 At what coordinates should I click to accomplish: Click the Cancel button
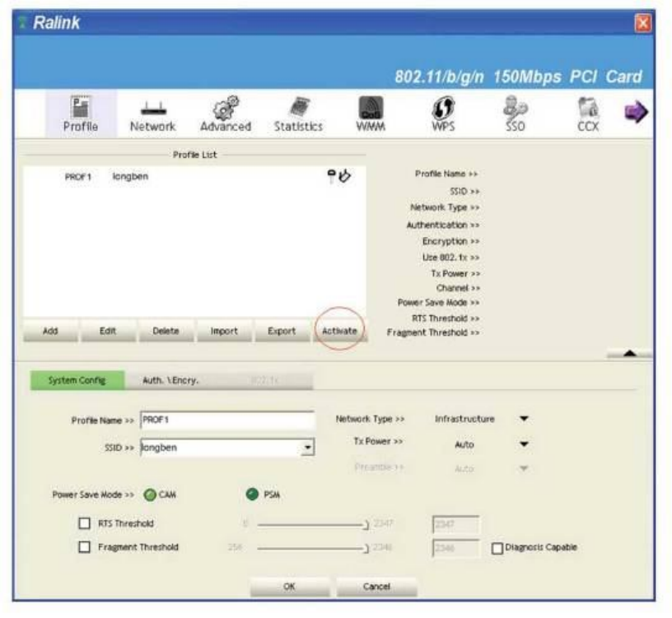click(376, 586)
